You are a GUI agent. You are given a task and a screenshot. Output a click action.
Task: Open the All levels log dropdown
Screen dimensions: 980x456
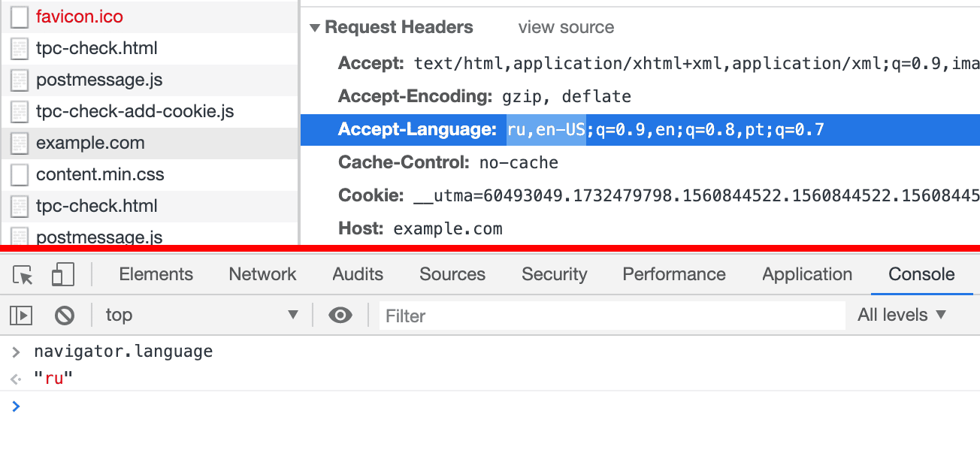tap(902, 316)
